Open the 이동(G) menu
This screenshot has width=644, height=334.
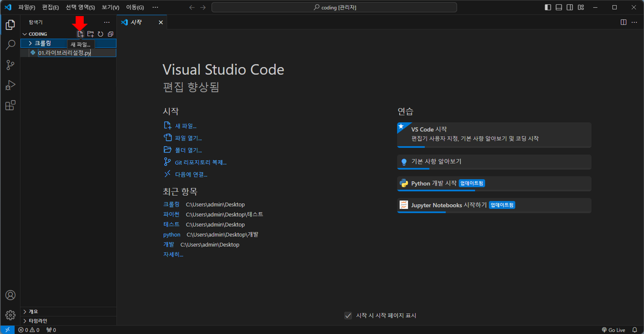tap(135, 8)
